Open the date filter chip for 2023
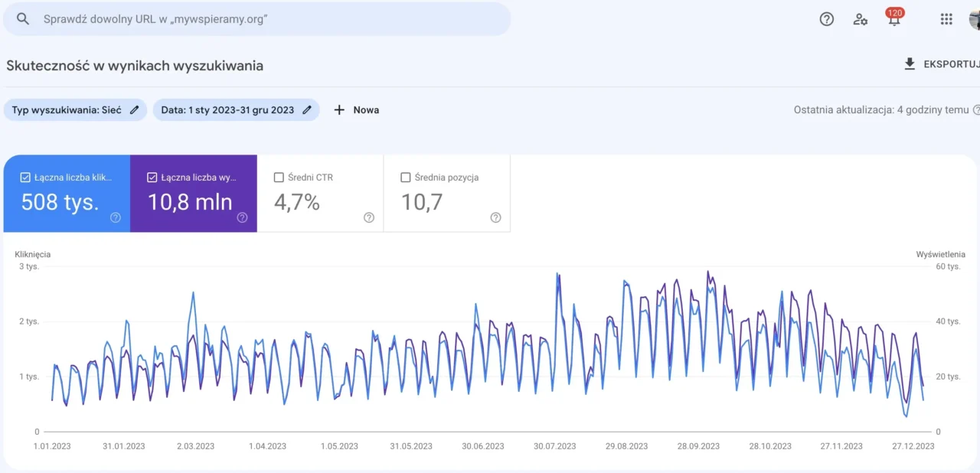 (227, 109)
